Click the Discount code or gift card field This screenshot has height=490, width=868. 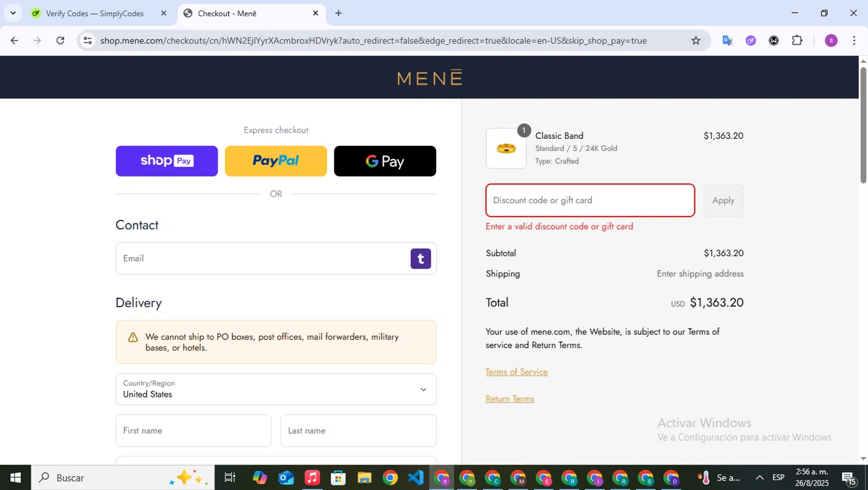[590, 200]
